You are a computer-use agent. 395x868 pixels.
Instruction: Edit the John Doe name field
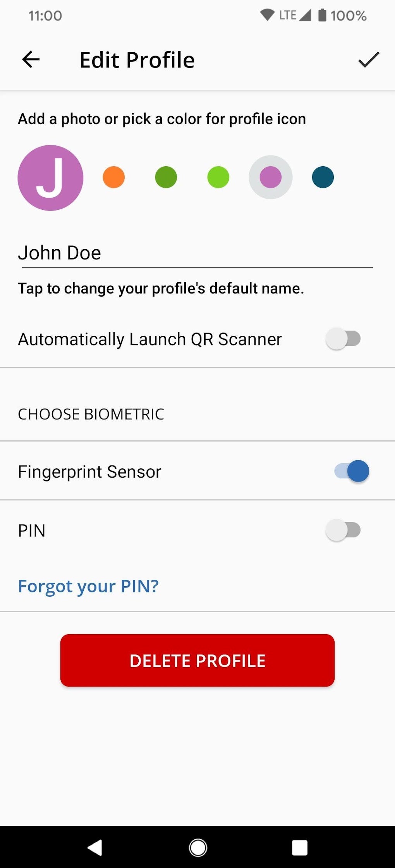pyautogui.click(x=195, y=253)
